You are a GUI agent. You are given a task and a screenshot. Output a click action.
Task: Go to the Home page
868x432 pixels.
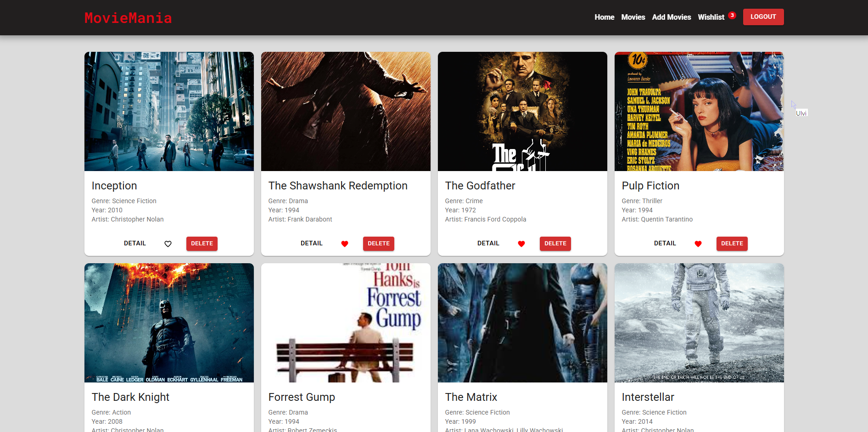coord(604,17)
